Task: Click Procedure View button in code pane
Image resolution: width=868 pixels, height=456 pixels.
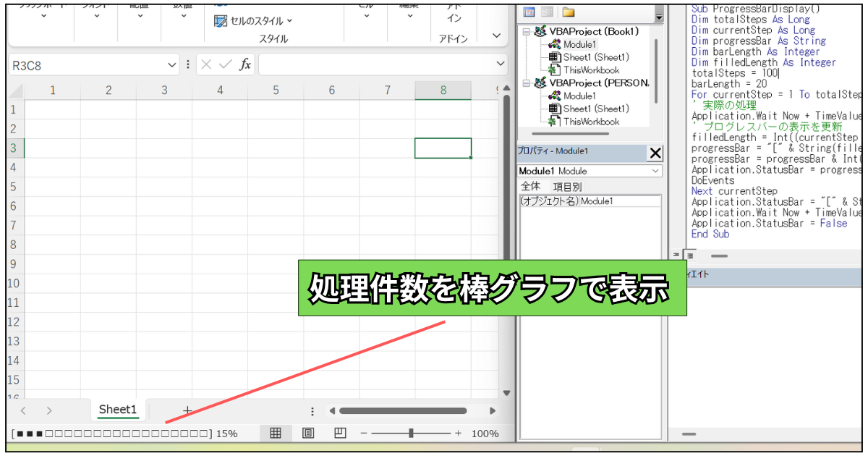Action: (676, 255)
